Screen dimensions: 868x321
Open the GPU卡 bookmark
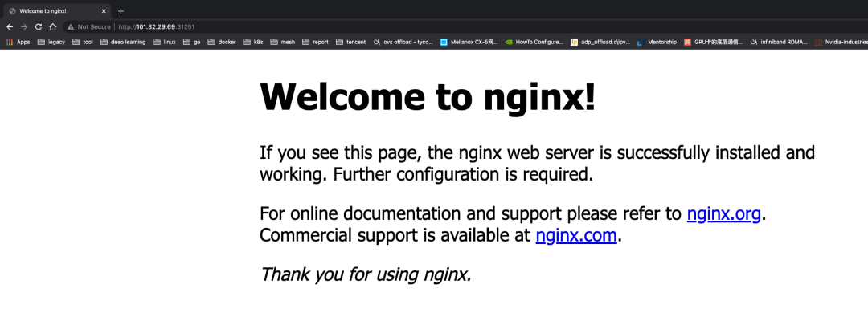tap(714, 42)
